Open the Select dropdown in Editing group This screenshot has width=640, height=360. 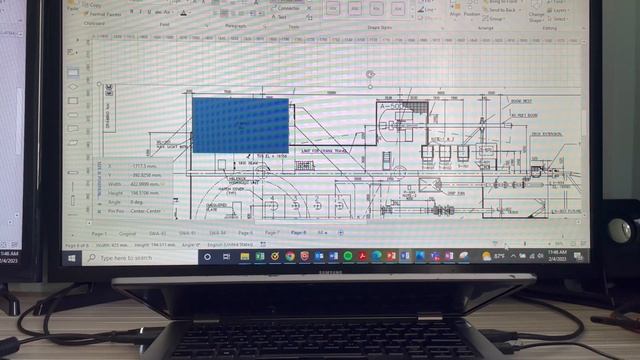point(558,19)
